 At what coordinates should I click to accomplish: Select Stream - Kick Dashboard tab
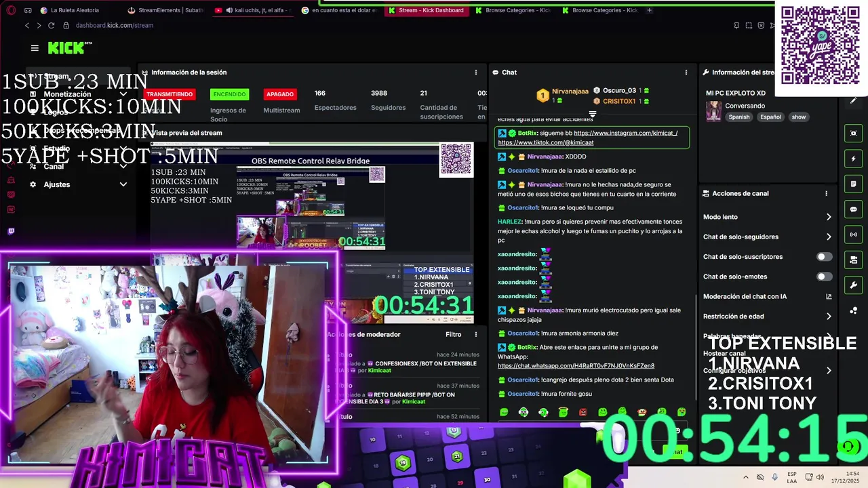tap(427, 10)
